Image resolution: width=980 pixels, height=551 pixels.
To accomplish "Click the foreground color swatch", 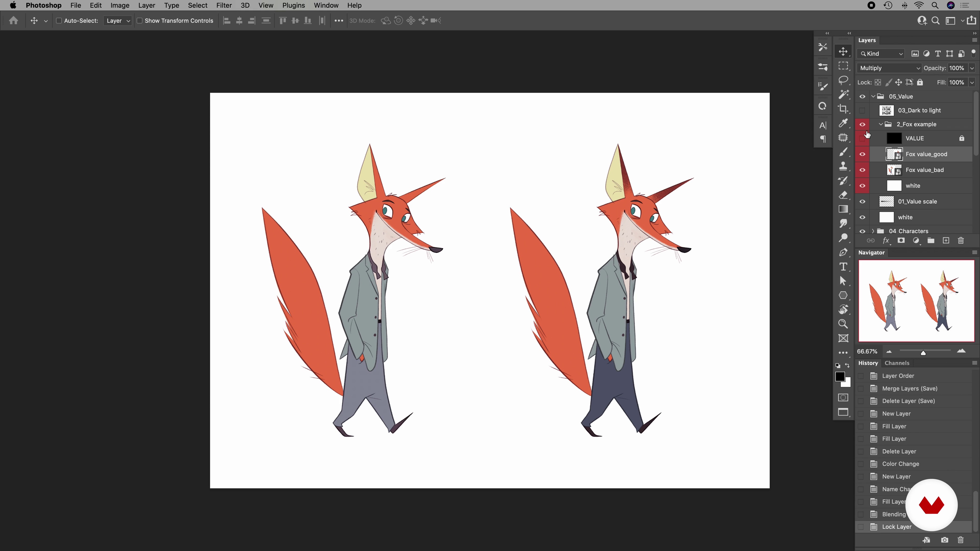I will 840,377.
